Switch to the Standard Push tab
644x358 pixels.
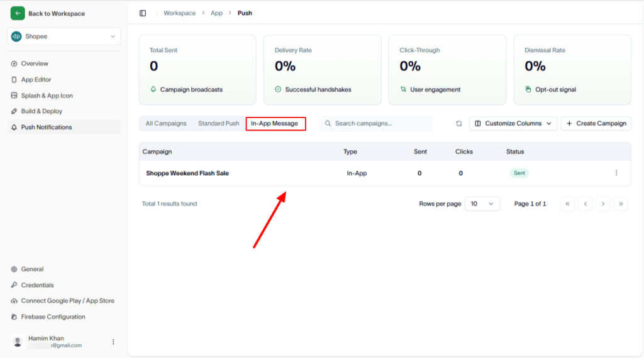(218, 124)
